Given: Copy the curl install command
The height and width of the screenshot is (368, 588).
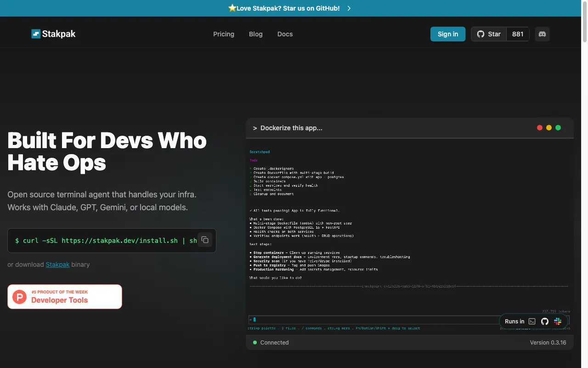Looking at the screenshot, I should click(205, 240).
